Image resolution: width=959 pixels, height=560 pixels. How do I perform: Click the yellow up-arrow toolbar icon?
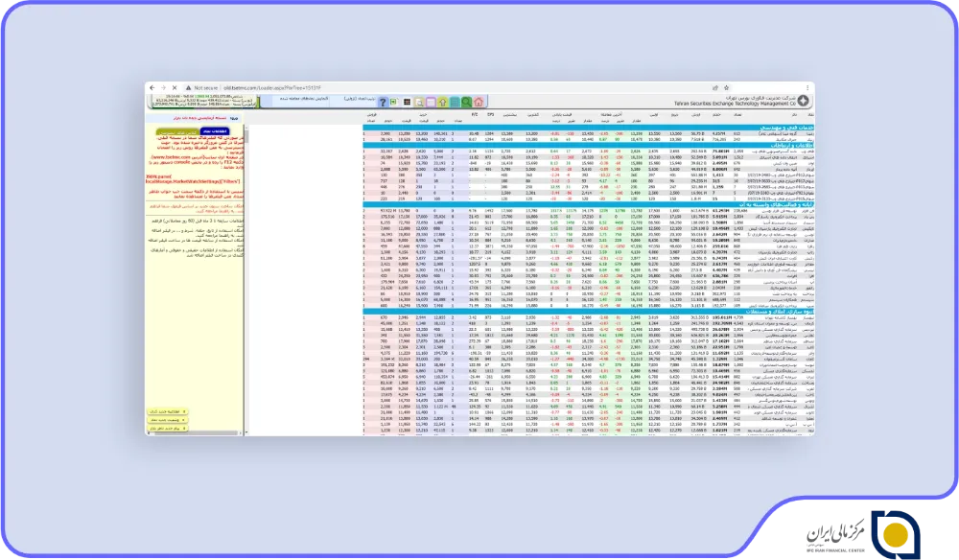point(443,102)
